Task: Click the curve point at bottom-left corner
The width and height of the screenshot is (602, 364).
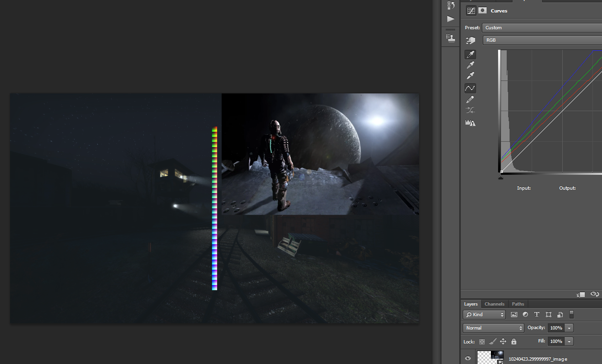Action: coord(501,171)
